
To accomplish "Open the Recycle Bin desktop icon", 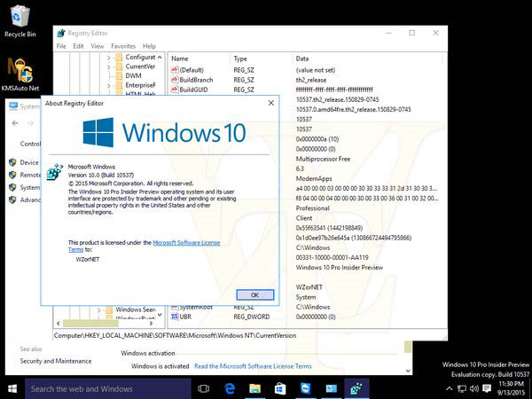I will 20,18.
